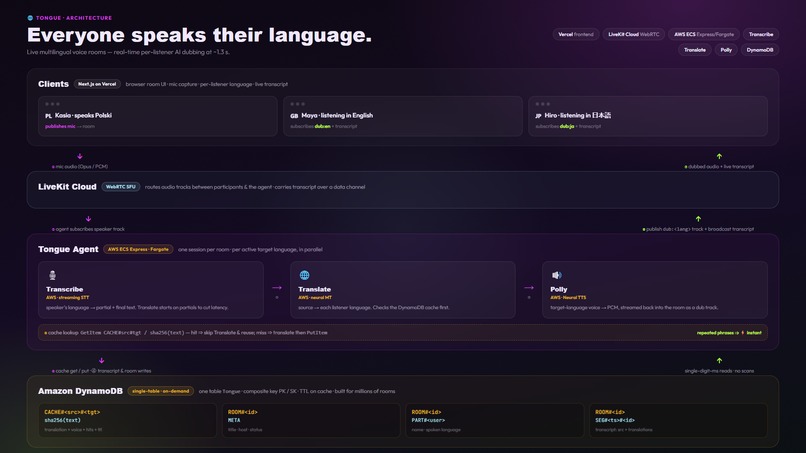Click the 'Vercel frontend' pill

tap(576, 34)
